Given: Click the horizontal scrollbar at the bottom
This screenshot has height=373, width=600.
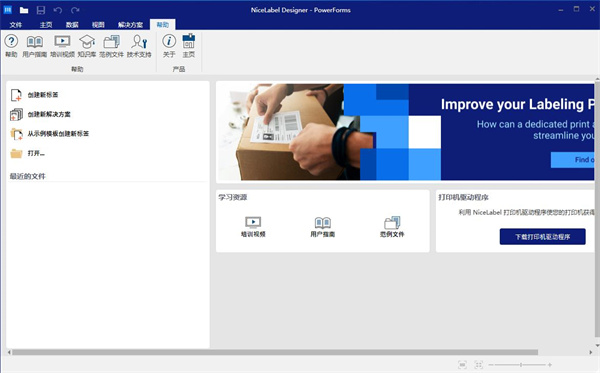Looking at the screenshot, I should click(x=275, y=352).
